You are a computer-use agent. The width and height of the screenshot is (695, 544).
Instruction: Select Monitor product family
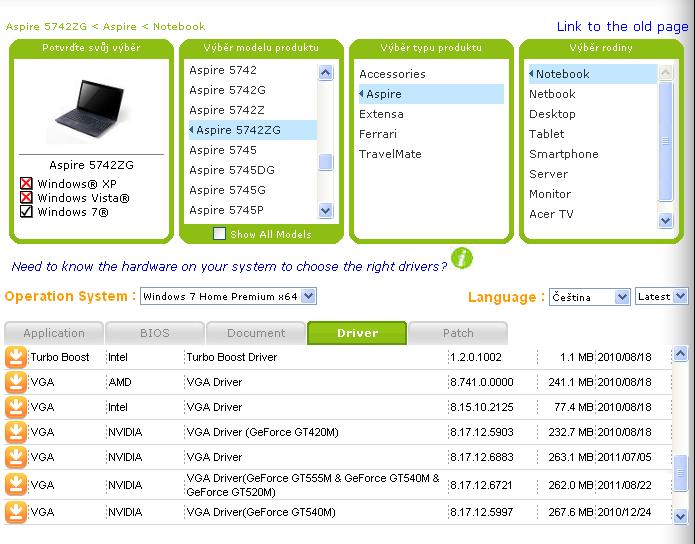(x=550, y=194)
